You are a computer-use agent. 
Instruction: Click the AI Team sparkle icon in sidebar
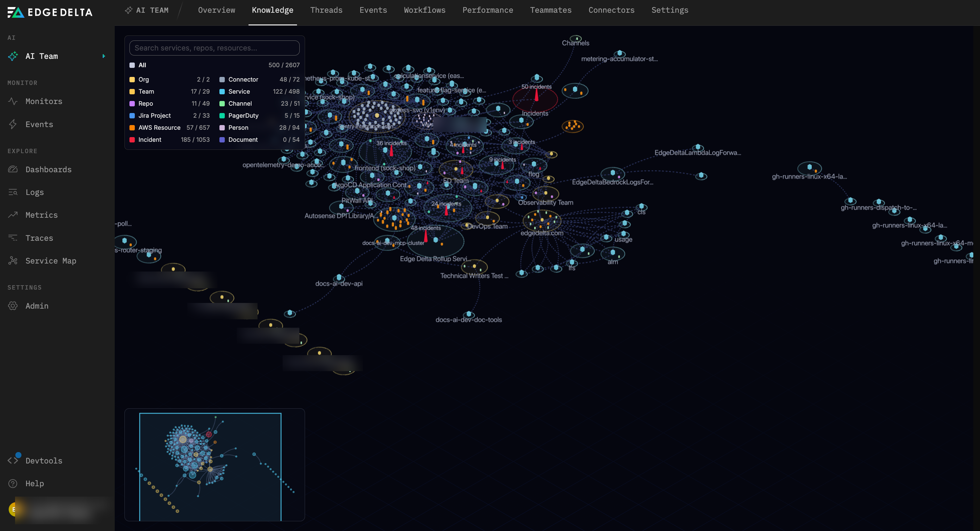[x=13, y=56]
